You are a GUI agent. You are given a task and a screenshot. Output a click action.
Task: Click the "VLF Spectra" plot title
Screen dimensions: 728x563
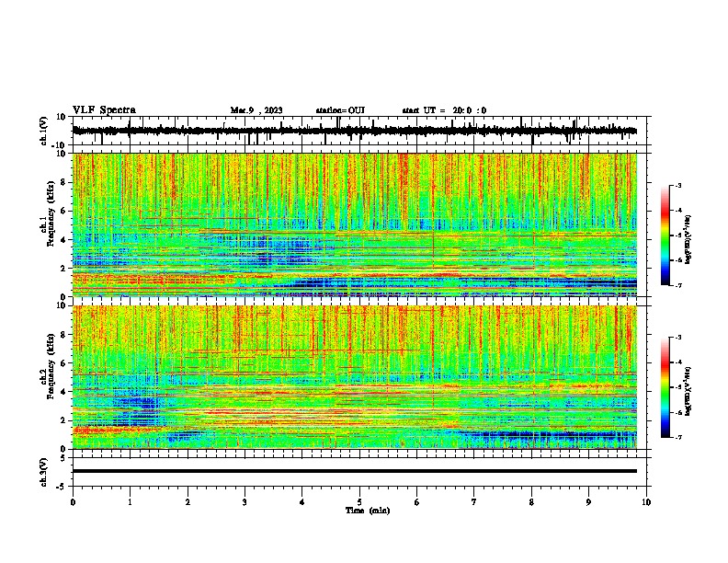pos(104,110)
